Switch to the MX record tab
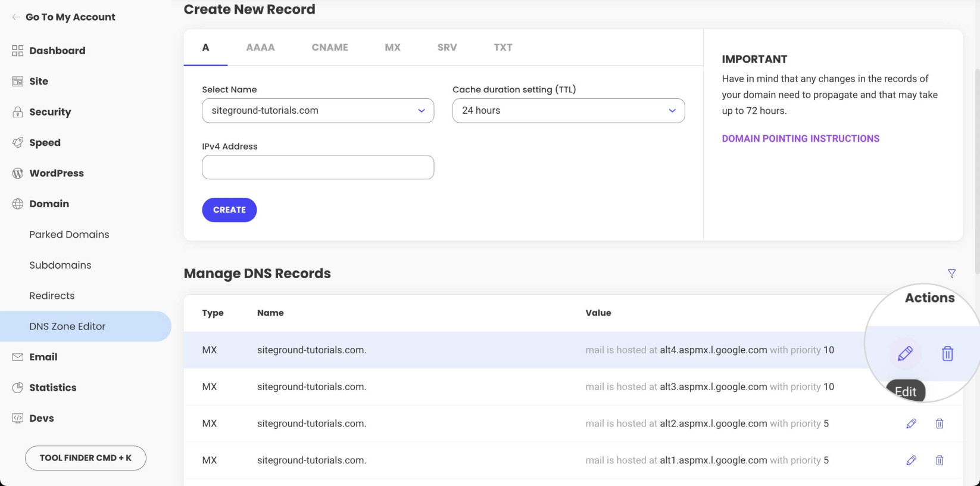The image size is (980, 486). (x=392, y=48)
